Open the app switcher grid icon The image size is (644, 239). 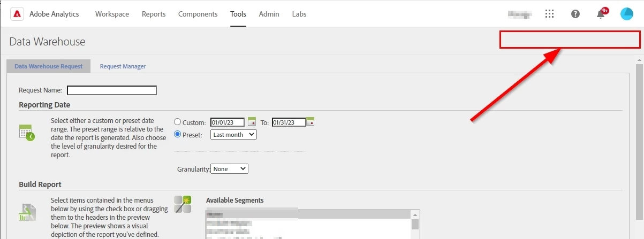tap(549, 14)
